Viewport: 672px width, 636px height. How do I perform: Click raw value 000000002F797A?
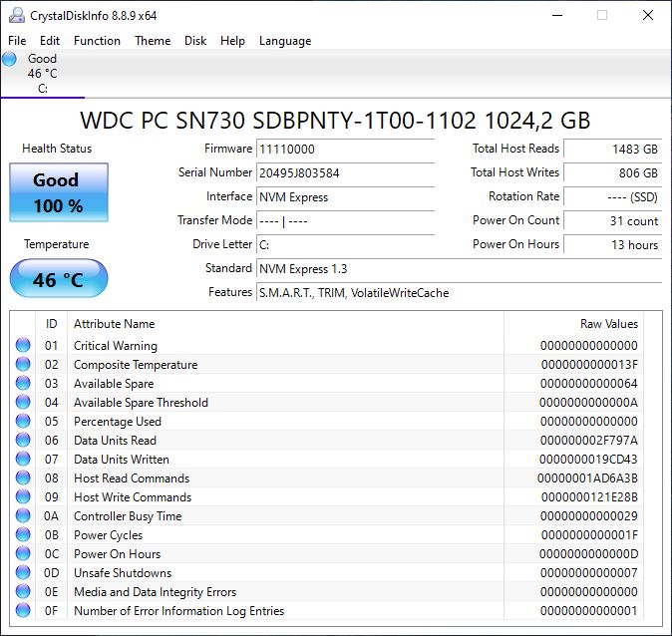(589, 441)
